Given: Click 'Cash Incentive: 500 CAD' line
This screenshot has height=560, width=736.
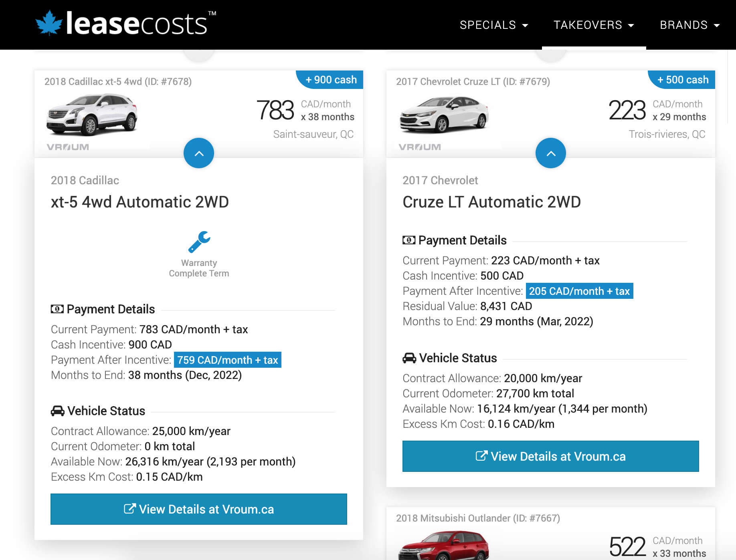Looking at the screenshot, I should [x=463, y=276].
